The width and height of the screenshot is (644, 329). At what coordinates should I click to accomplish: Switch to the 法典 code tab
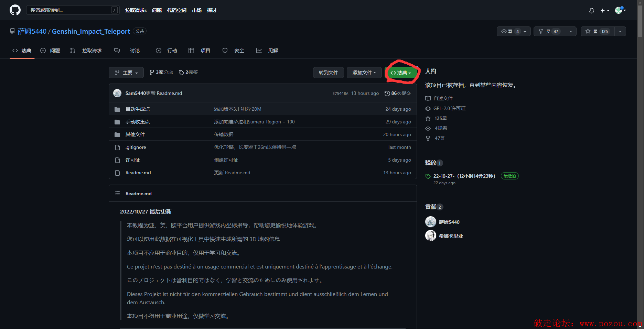tap(22, 51)
